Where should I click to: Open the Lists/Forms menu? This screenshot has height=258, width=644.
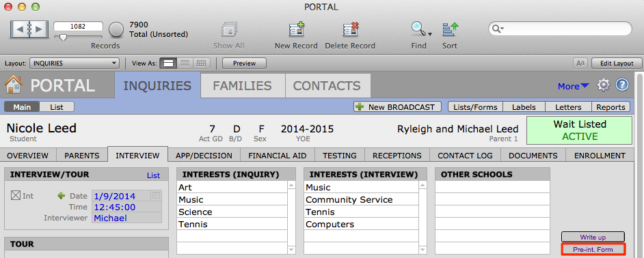point(475,107)
